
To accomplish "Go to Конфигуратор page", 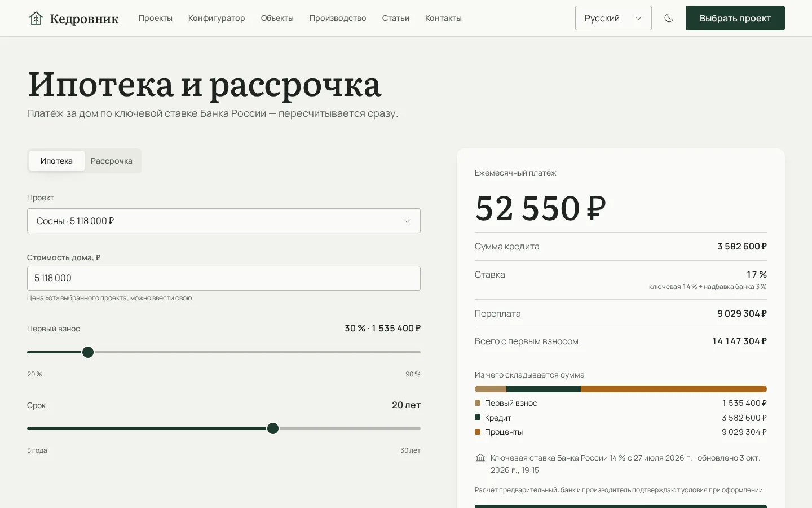I will (x=217, y=18).
